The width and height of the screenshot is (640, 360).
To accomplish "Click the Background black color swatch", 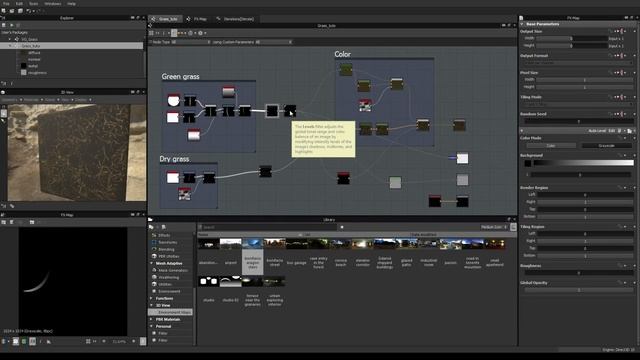I will tap(527, 163).
